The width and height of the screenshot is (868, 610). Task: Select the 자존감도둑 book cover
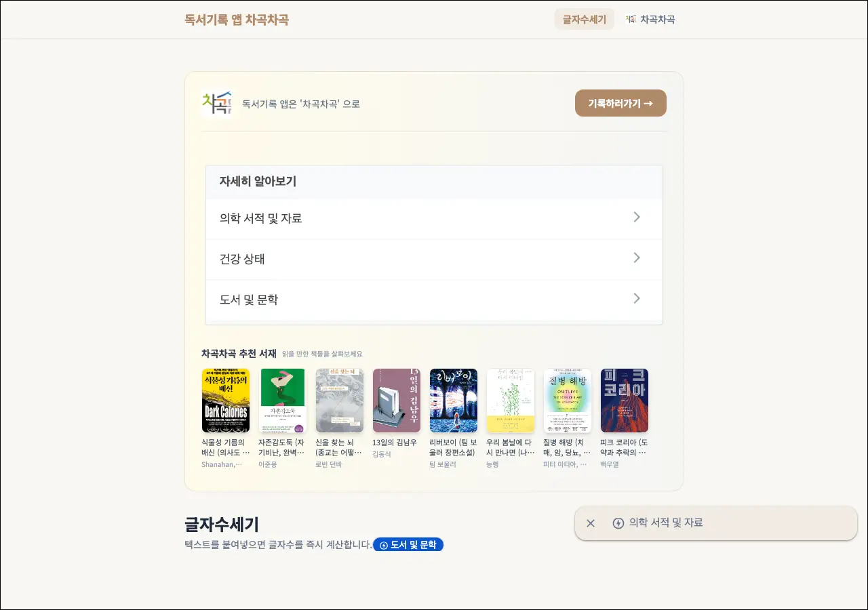point(283,401)
